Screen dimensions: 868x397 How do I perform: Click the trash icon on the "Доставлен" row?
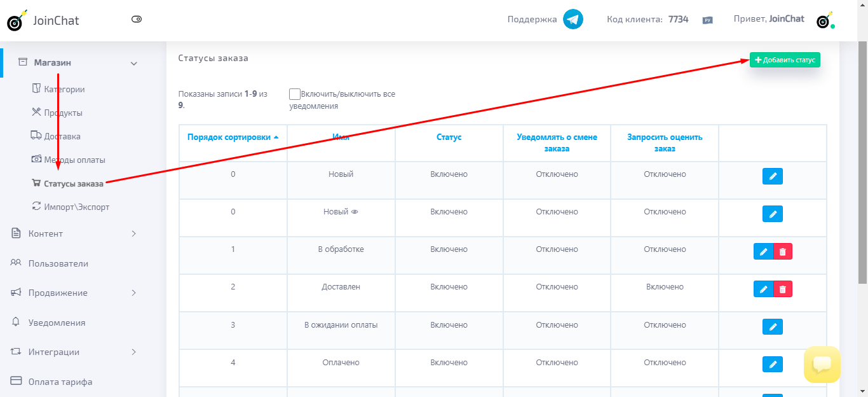tap(782, 288)
